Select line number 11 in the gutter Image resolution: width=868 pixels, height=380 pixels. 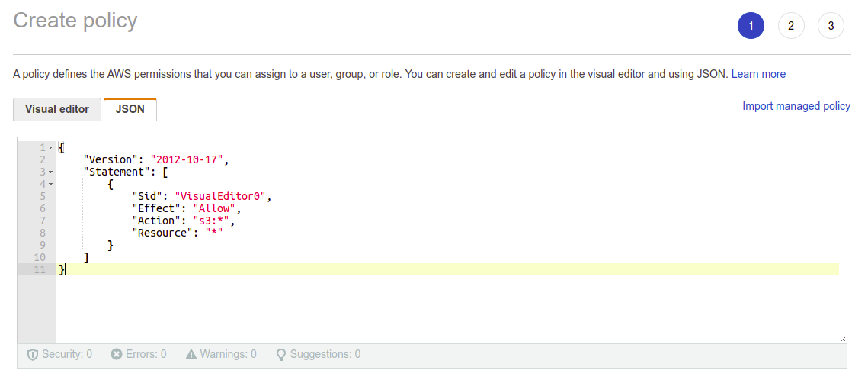tap(40, 269)
